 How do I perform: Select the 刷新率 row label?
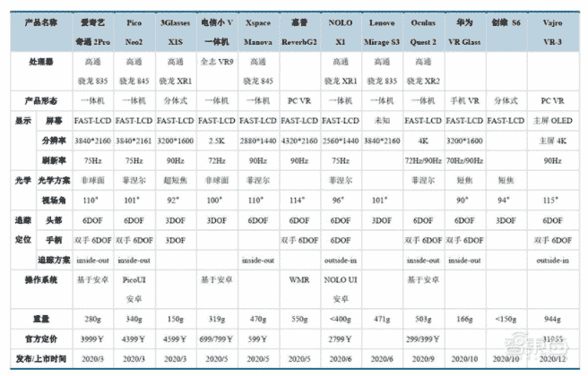coord(54,160)
